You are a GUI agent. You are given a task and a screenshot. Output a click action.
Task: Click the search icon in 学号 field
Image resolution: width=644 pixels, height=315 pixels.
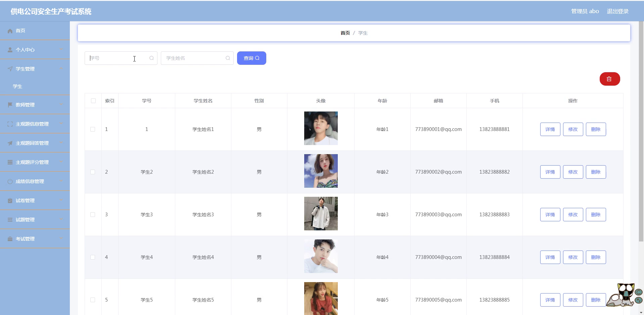coord(151,58)
